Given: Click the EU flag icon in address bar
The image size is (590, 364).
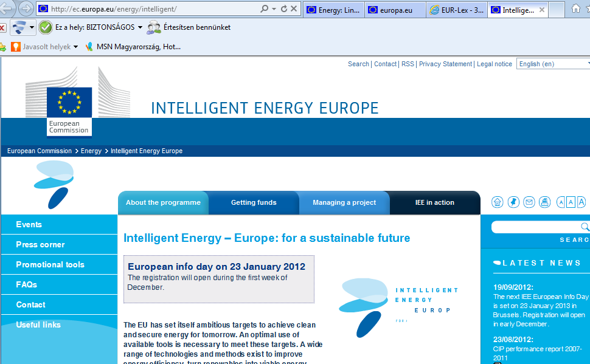Looking at the screenshot, I should point(43,9).
